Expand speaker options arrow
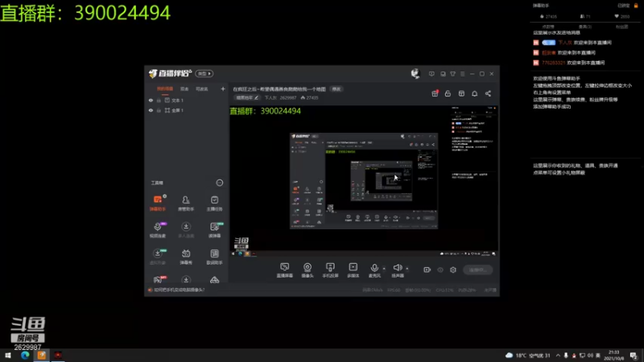This screenshot has width=644, height=362. (407, 269)
